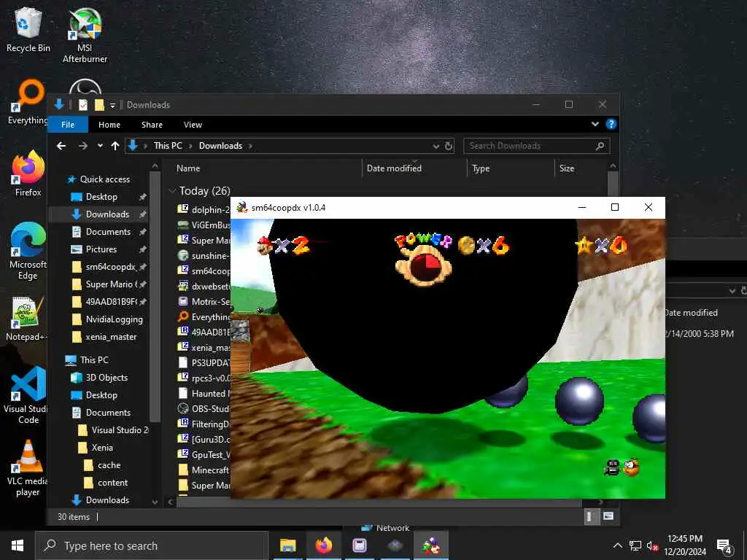Select pinned Desktop under Quick access
Image resolution: width=747 pixels, height=560 pixels.
point(101,197)
